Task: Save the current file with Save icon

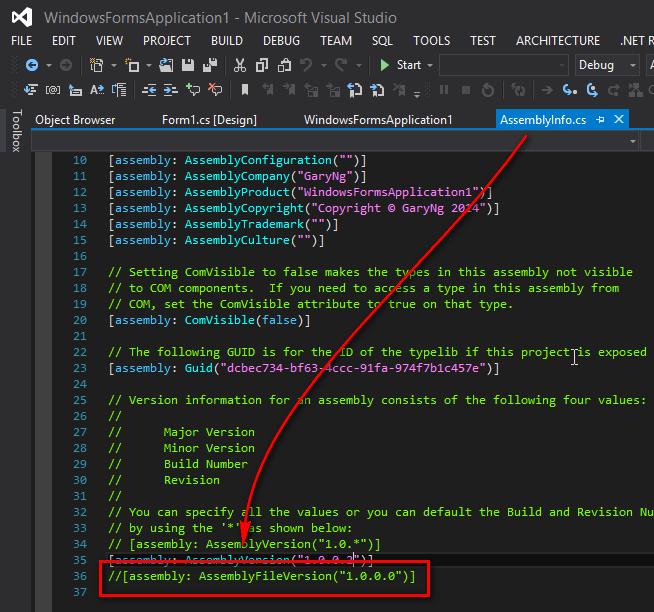Action: coord(188,65)
